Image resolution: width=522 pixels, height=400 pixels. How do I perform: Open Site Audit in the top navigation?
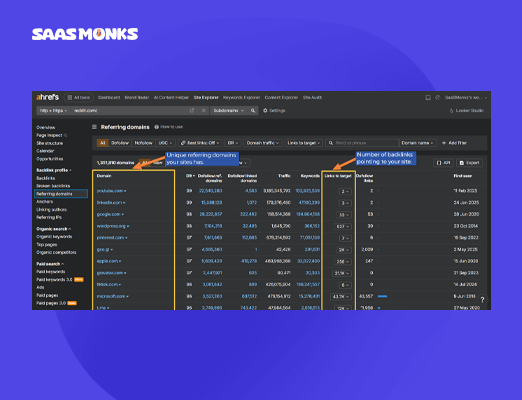pos(312,97)
